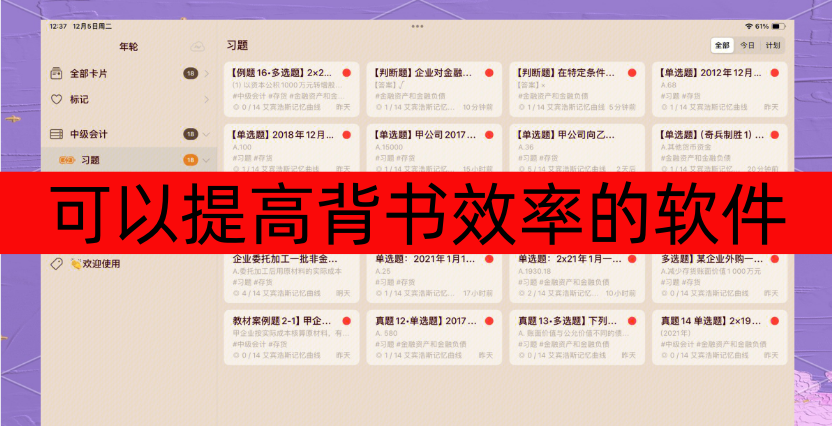The height and width of the screenshot is (426, 832).
Task: Click the A.减少存货账面价值1000万元 text
Action: click(710, 271)
